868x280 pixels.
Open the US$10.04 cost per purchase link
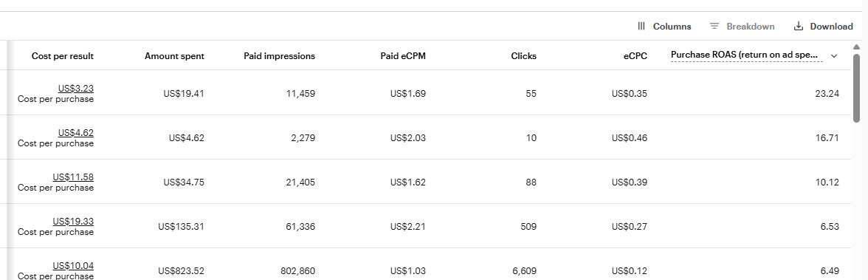tap(73, 265)
